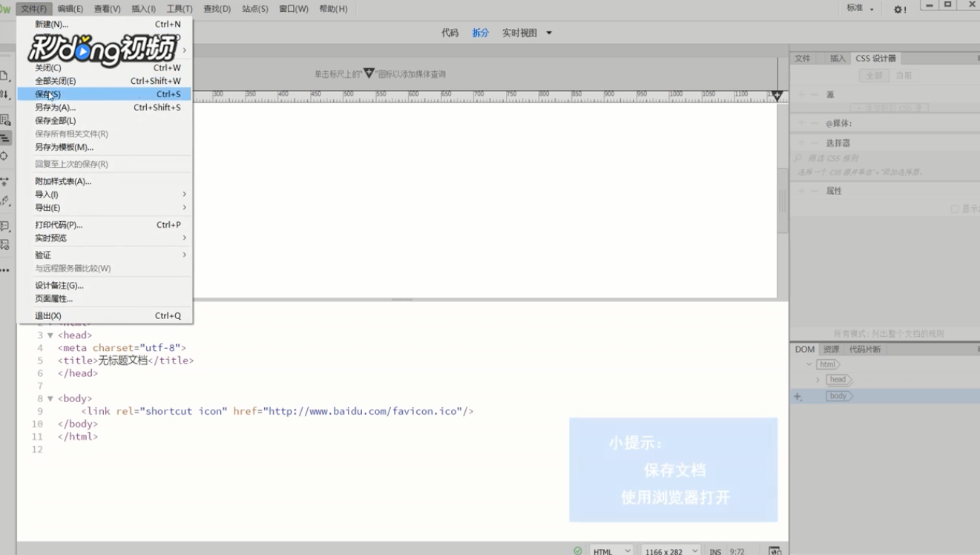
Task: Click minus icon beside 选择器 section
Action: (x=815, y=142)
